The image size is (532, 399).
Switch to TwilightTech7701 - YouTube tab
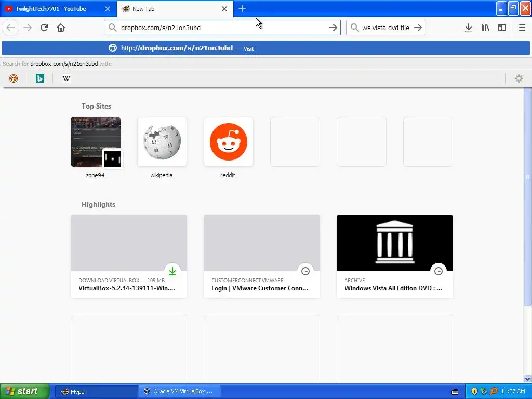[58, 9]
